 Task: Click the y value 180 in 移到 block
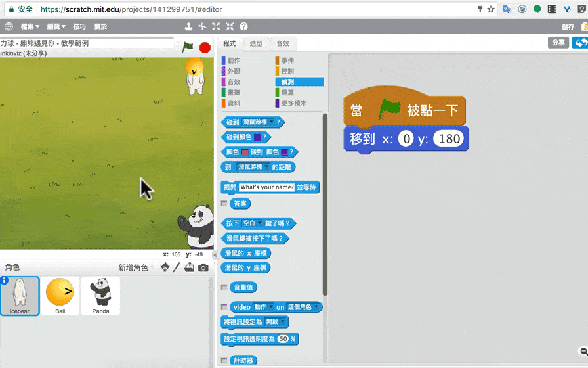tap(449, 139)
